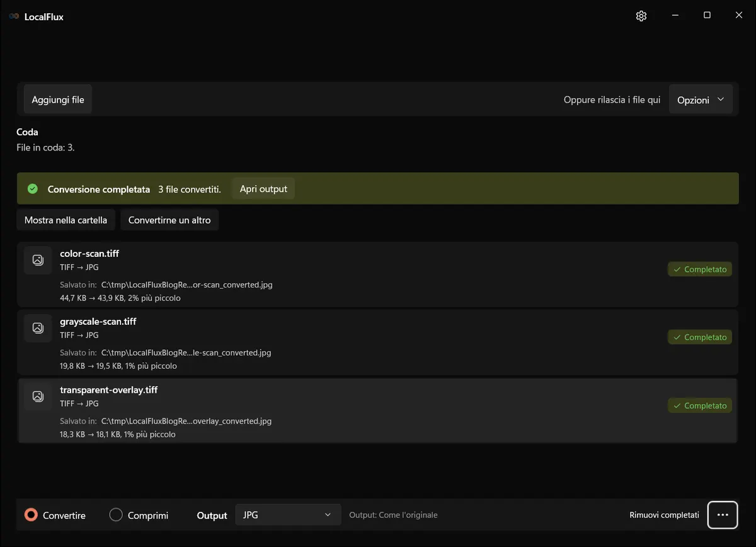Close the LocalFlux window
756x547 pixels.
point(739,16)
